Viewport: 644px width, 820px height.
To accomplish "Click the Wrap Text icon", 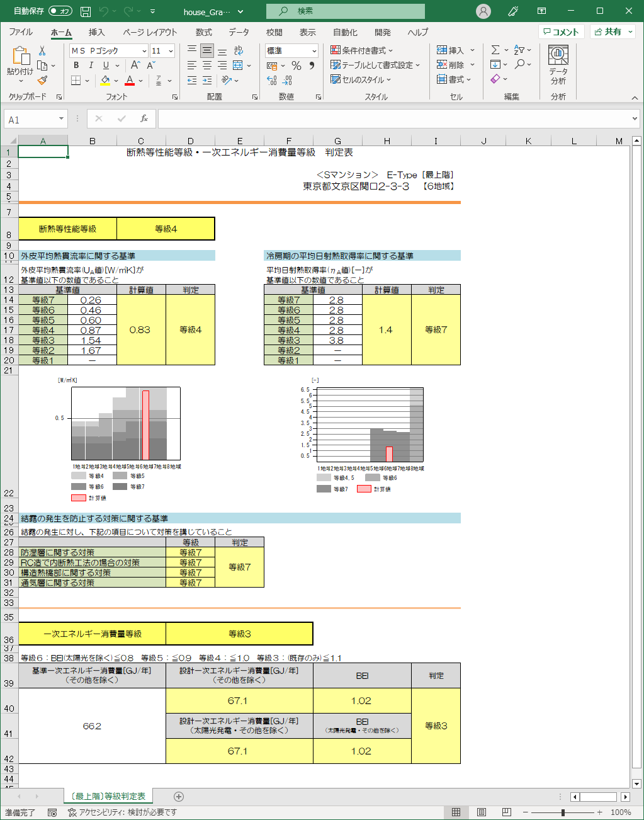I will pos(238,50).
